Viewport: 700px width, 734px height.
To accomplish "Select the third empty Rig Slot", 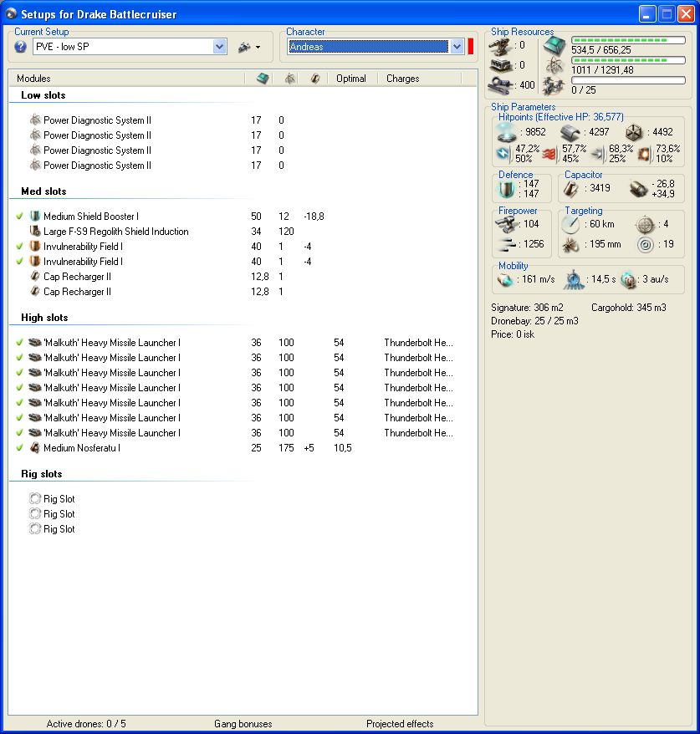I will pos(59,529).
